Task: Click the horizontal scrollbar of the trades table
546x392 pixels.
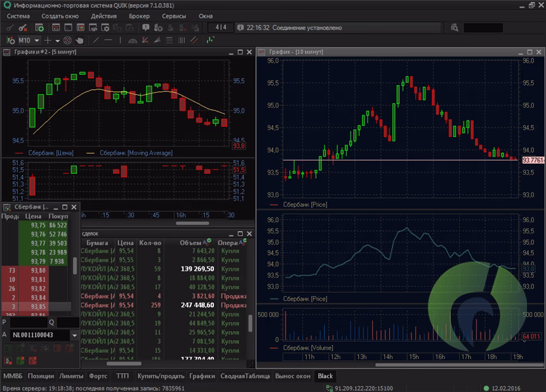Action: pyautogui.click(x=124, y=364)
